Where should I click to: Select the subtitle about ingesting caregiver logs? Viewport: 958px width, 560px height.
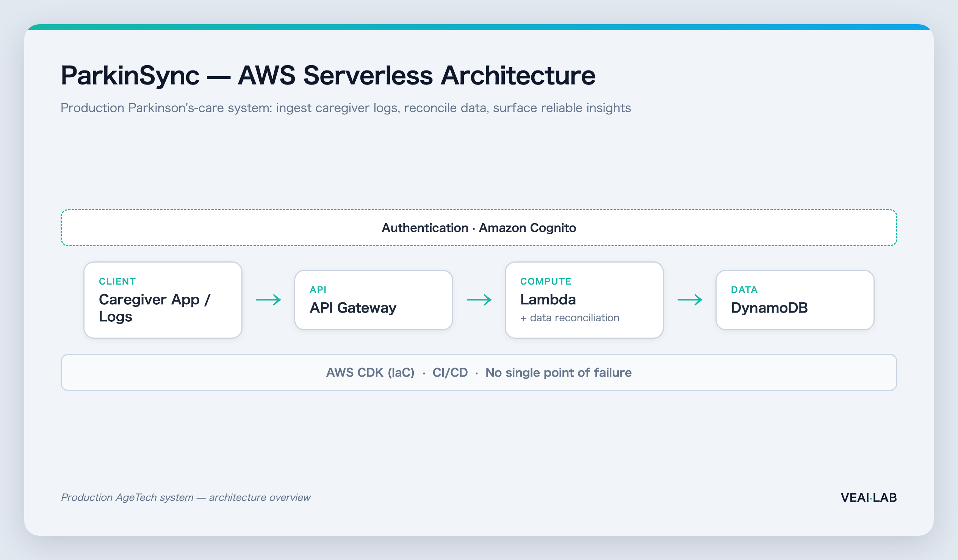tap(346, 108)
